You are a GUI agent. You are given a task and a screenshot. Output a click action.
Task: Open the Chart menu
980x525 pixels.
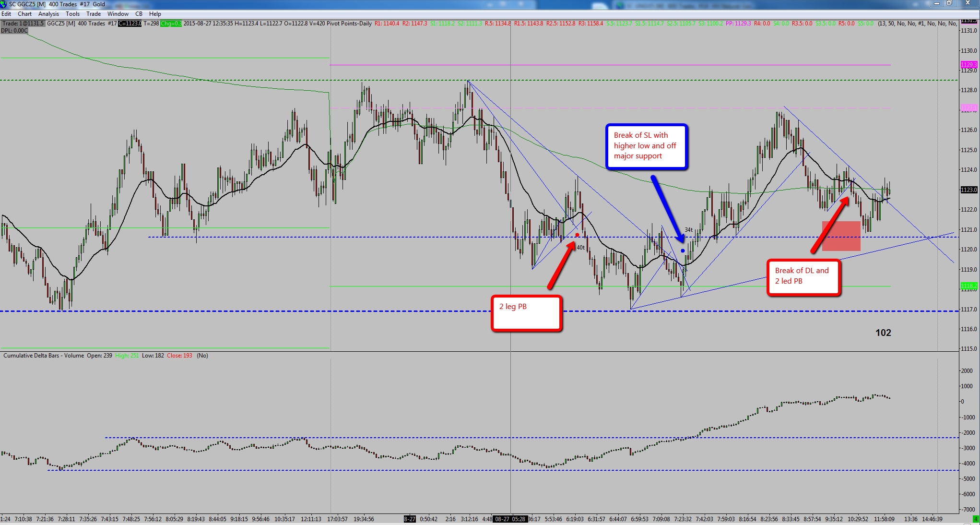pyautogui.click(x=24, y=14)
